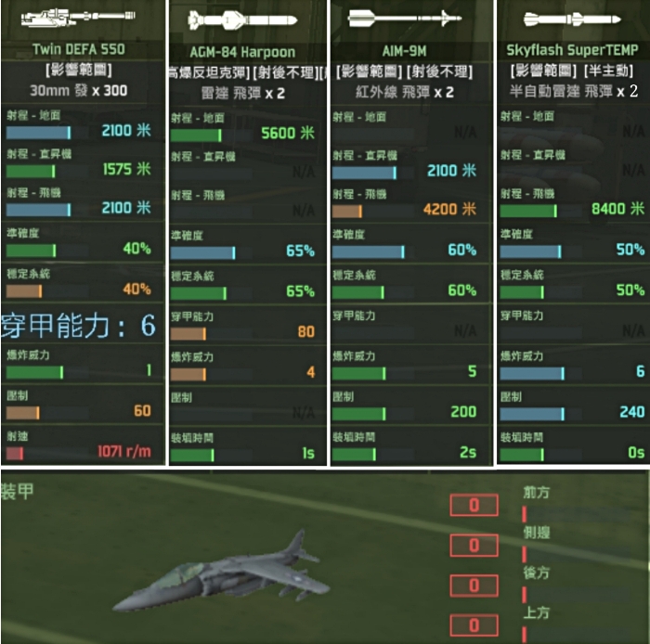Click the rear armor value box

(474, 586)
